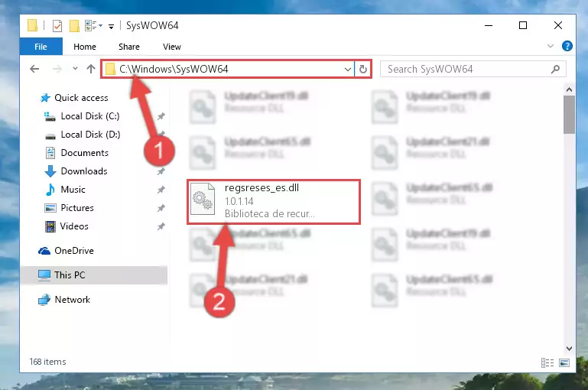Select OneDrive in navigation pane
588x390 pixels.
tap(74, 251)
